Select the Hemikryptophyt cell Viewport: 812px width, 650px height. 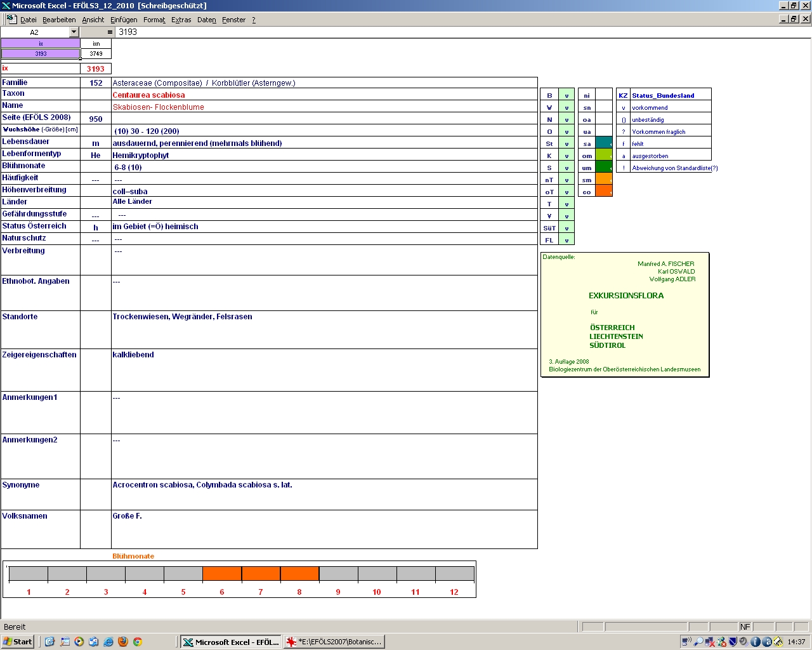click(324, 155)
